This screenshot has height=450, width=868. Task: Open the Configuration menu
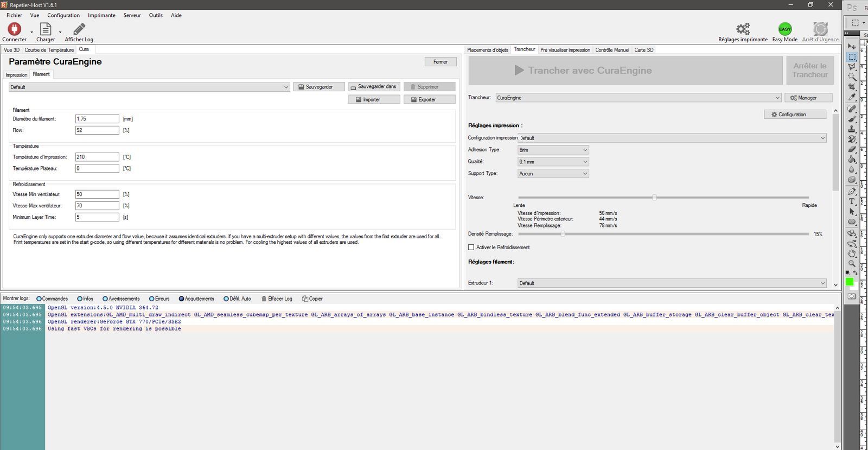tap(63, 15)
